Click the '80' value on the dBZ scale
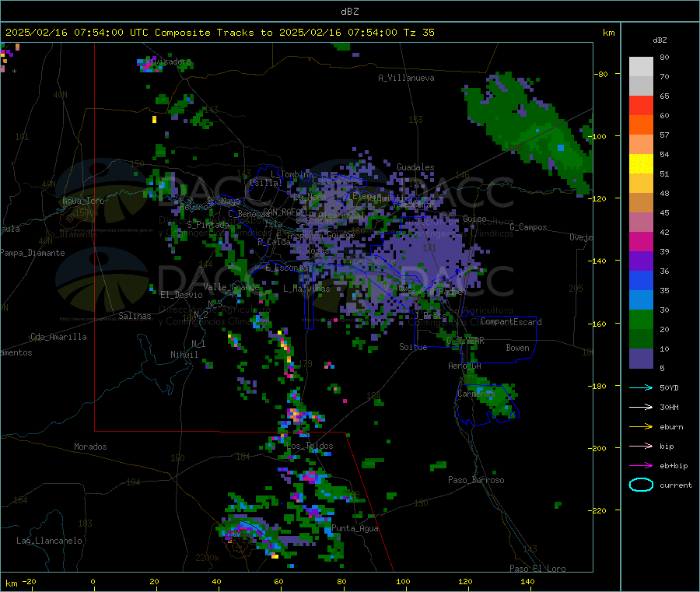 coord(664,57)
